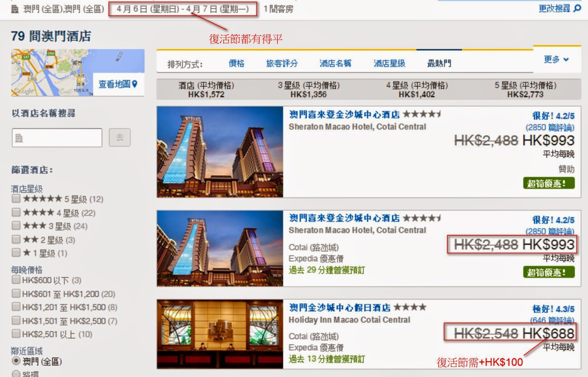Expand the 更多 sort options dropdown

[556, 59]
